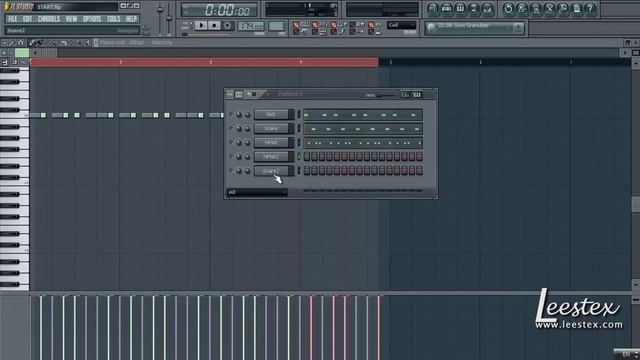Click the piano roll magnet snap icon

[20, 42]
